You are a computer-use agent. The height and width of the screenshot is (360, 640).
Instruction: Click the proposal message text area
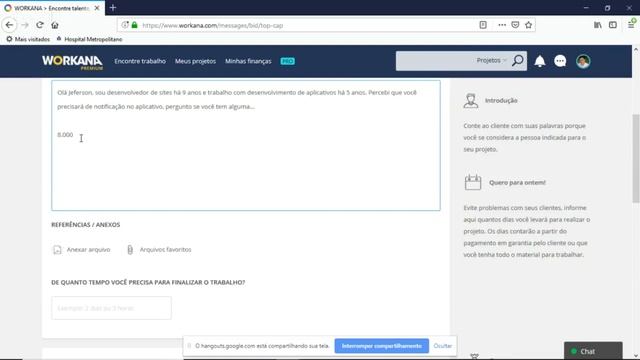click(x=246, y=145)
